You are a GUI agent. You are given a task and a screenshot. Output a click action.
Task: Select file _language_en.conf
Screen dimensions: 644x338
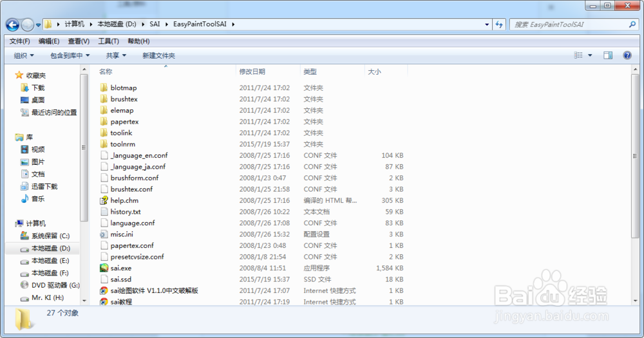[139, 155]
